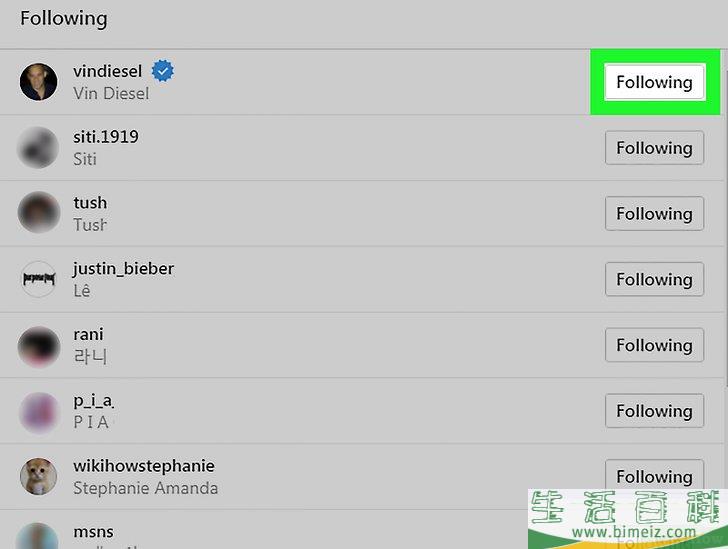Click the verified badge next to vindiesel
This screenshot has width=728, height=549.
pos(163,71)
